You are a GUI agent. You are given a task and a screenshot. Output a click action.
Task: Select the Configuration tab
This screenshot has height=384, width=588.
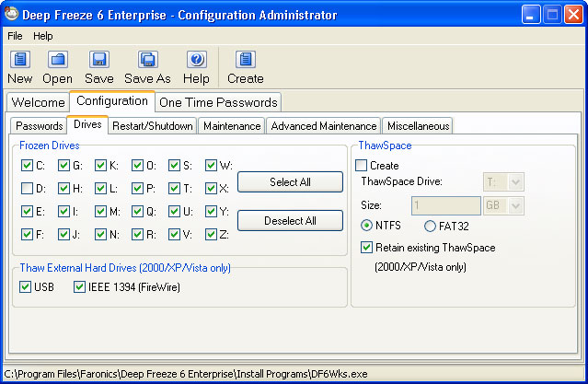tap(112, 101)
